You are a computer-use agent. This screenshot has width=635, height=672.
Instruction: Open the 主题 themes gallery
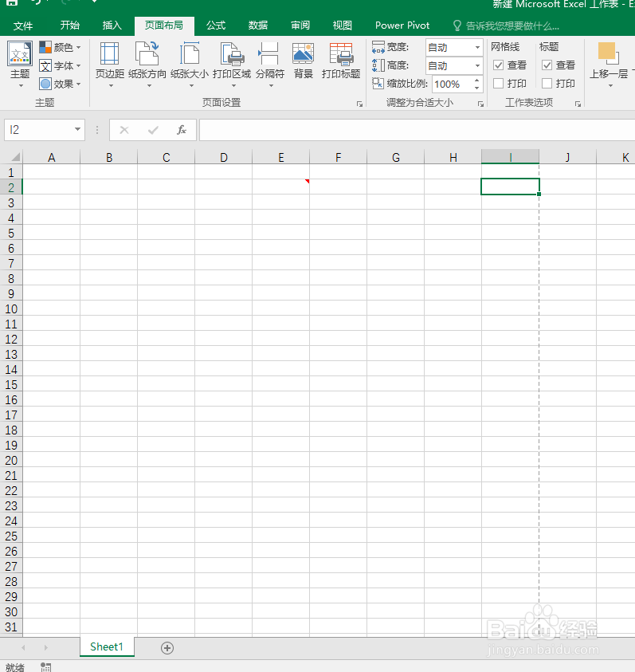coord(20,65)
